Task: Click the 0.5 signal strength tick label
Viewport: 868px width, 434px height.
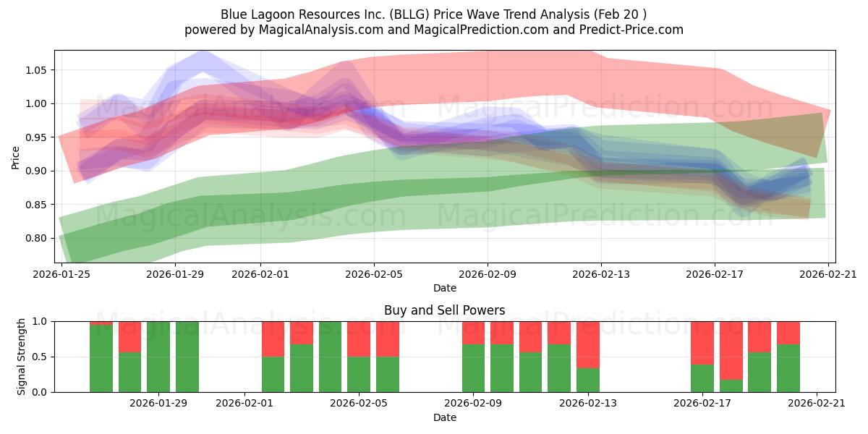Action: click(41, 356)
